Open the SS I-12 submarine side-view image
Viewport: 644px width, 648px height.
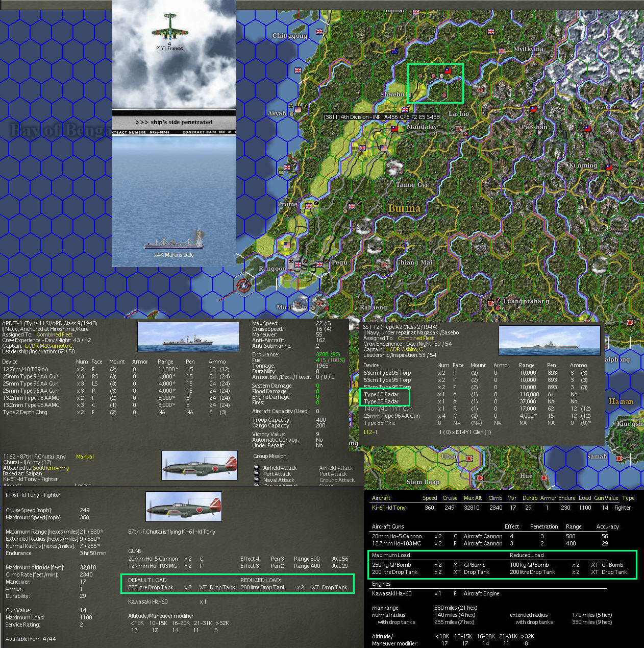tap(549, 341)
